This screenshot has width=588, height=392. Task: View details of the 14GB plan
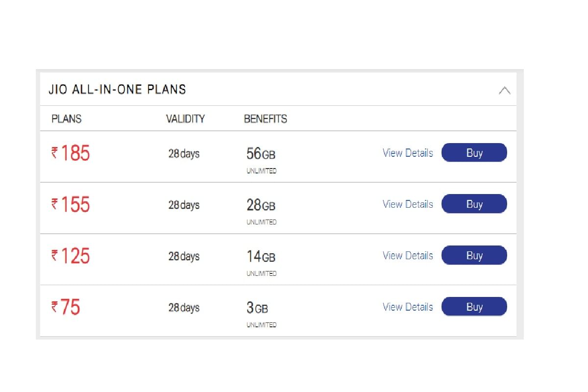click(x=407, y=255)
